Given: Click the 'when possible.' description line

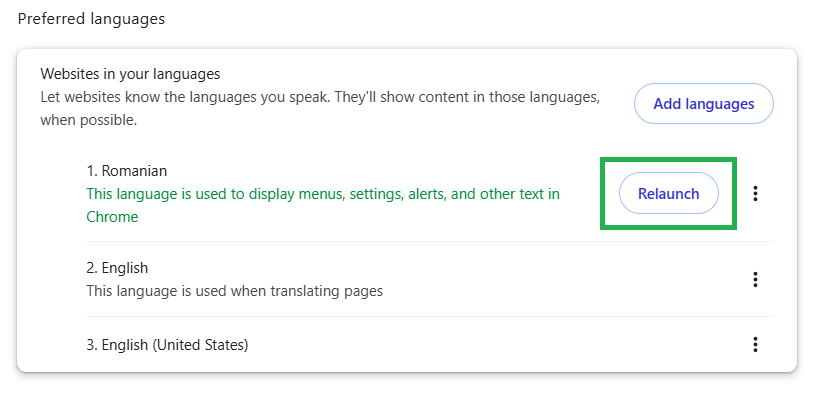Looking at the screenshot, I should pos(88,121).
